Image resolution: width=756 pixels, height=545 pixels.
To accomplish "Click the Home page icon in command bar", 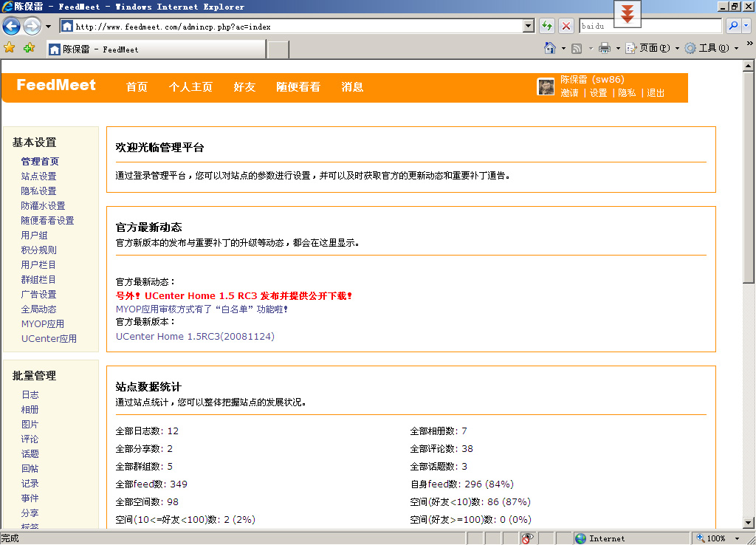I will pos(549,48).
